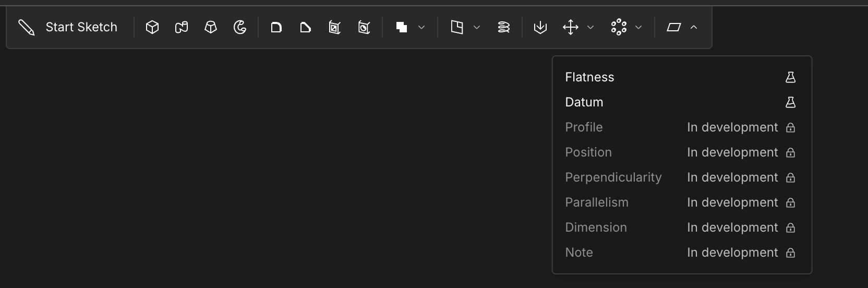Select the Translate four-way arrows tool
The image size is (868, 288).
point(571,27)
